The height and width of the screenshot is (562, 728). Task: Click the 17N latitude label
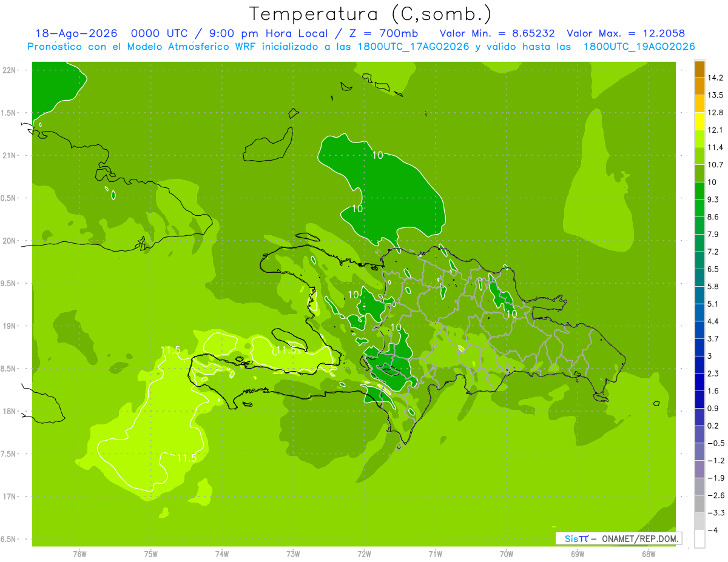(x=10, y=497)
